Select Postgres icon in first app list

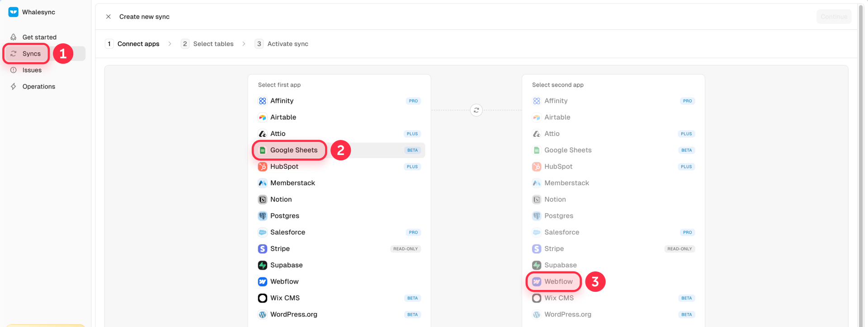coord(263,216)
